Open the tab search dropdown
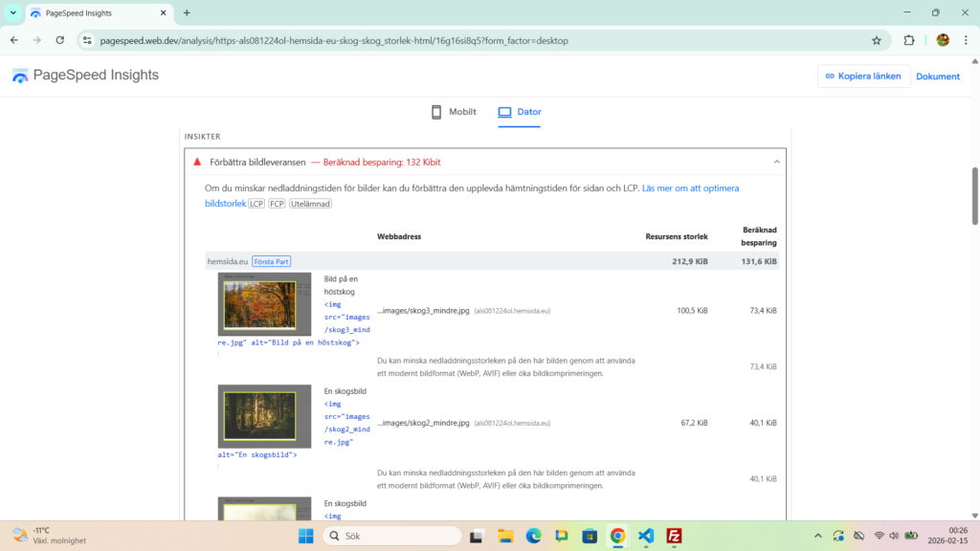Screen dimensions: 980x551 pyautogui.click(x=13, y=13)
